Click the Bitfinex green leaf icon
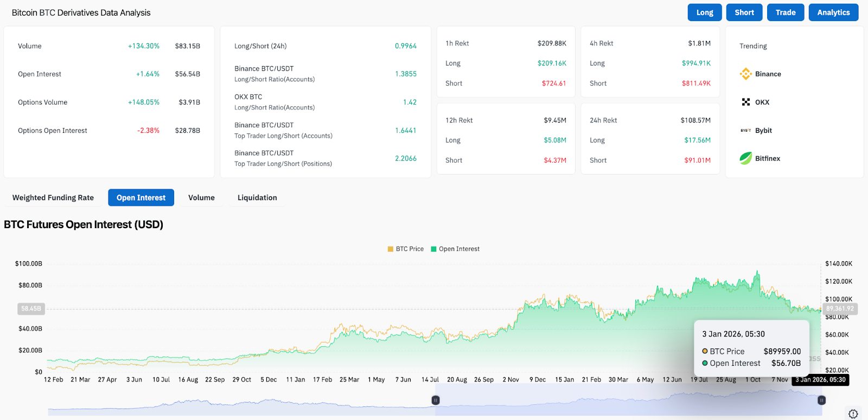Screen dimensions: 868x420 (x=745, y=158)
